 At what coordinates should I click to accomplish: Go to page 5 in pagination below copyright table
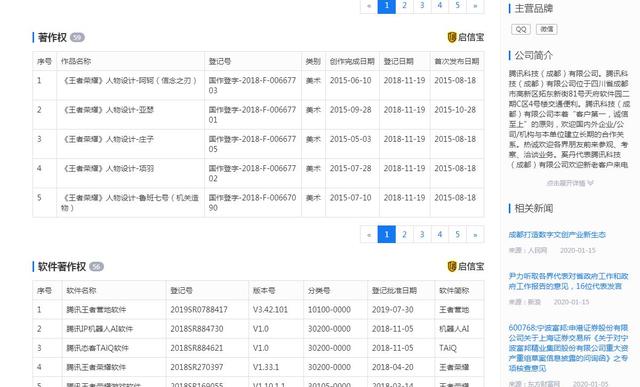(x=458, y=234)
